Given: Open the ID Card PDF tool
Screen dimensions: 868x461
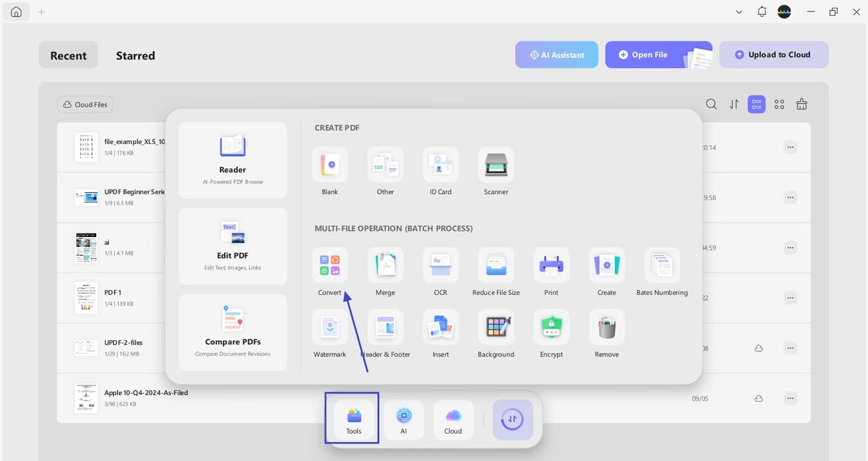Looking at the screenshot, I should click(x=441, y=164).
